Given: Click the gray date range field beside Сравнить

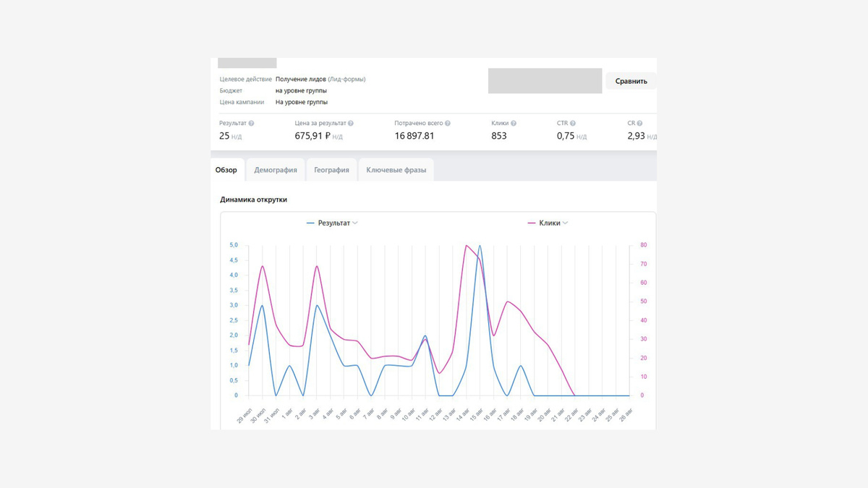Looking at the screenshot, I should coord(545,81).
